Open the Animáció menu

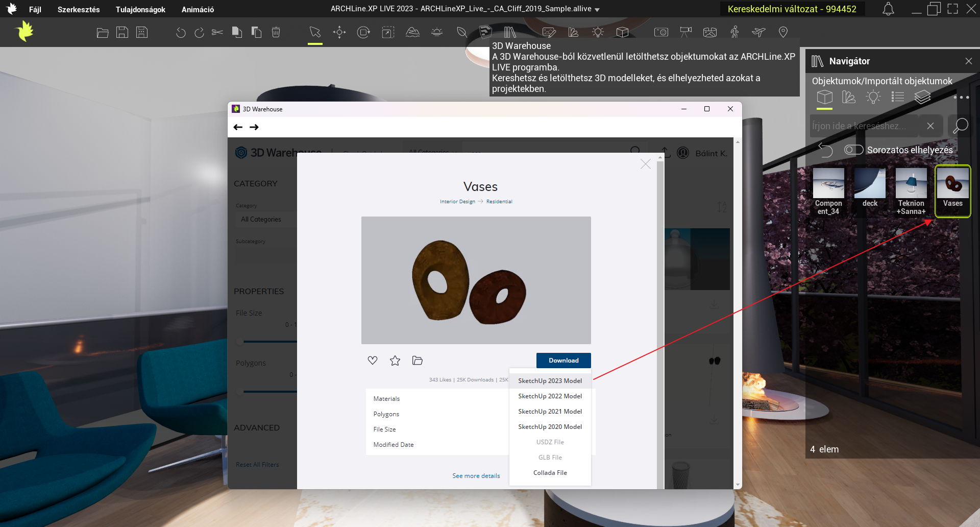click(198, 9)
